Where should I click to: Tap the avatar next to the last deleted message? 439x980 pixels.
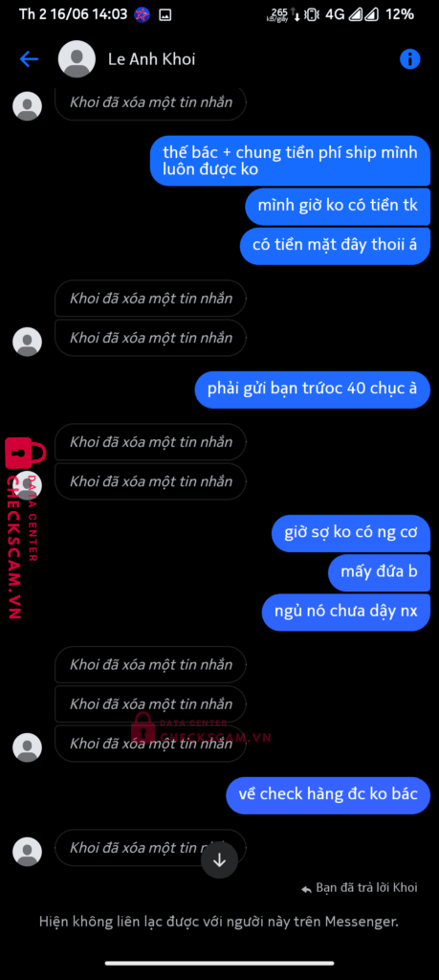(x=28, y=852)
